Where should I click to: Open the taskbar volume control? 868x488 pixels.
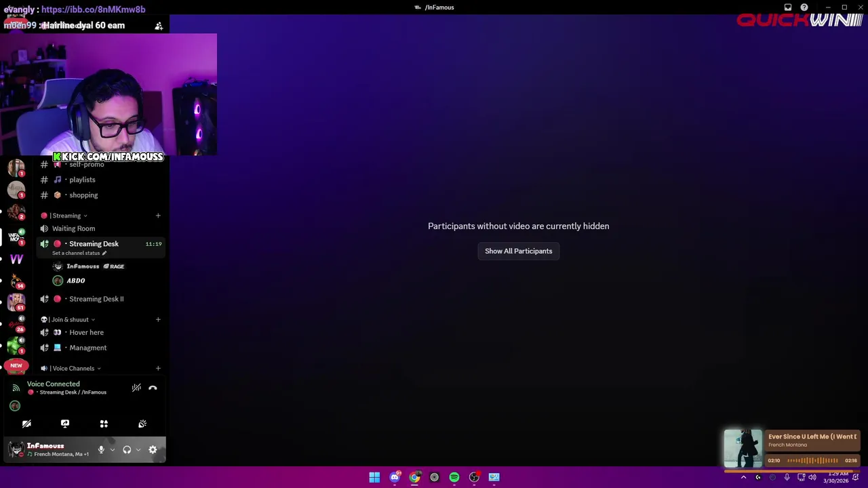812,477
